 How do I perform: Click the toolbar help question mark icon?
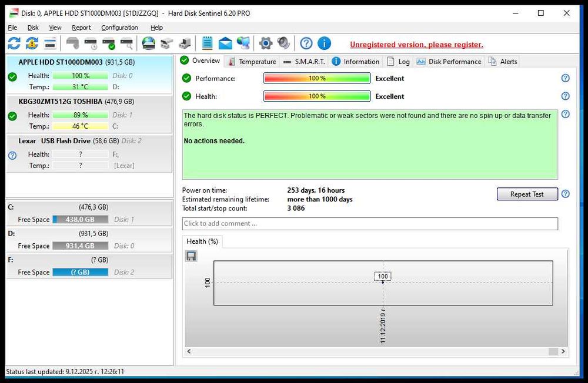click(306, 43)
